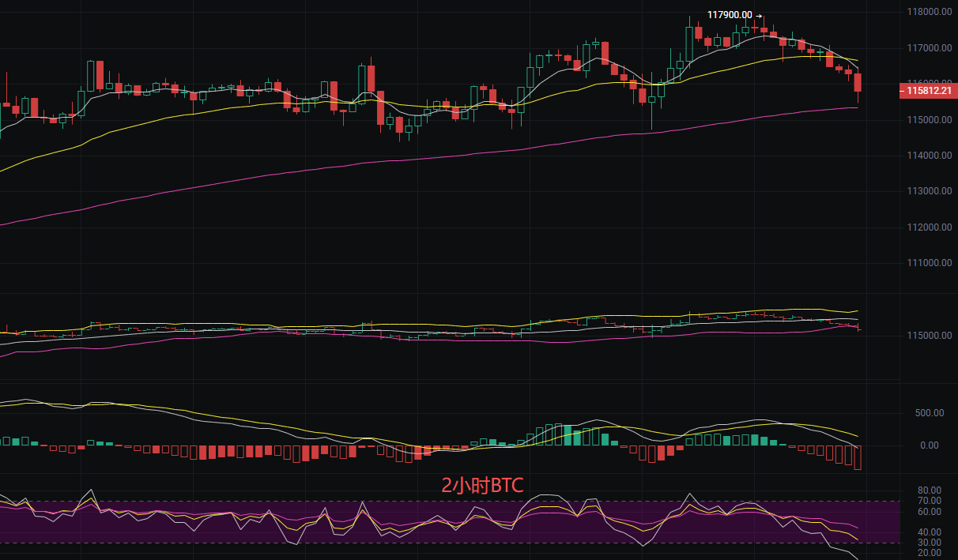
Task: Click the 500.00 label on MACD axis
Action: (x=930, y=413)
